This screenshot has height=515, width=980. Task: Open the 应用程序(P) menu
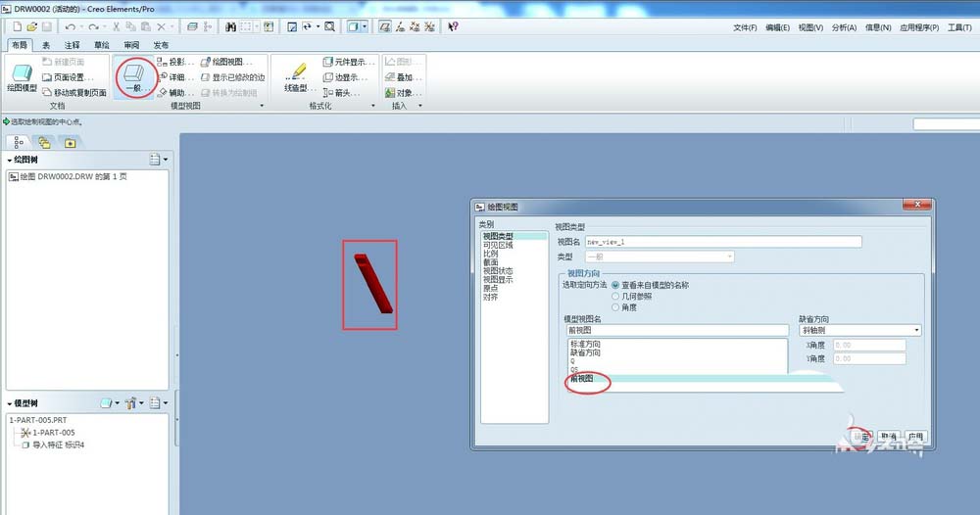pos(919,27)
